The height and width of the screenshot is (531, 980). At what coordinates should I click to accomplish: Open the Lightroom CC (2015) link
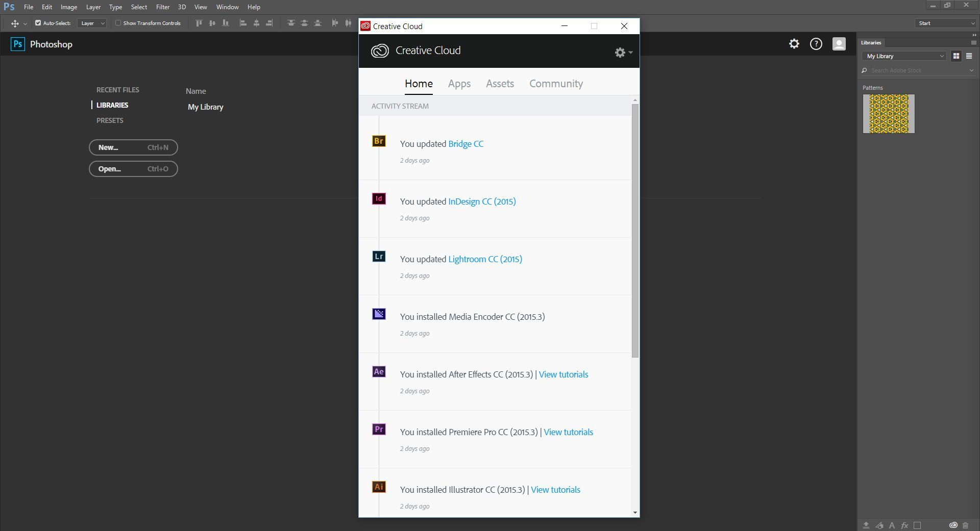(x=485, y=259)
